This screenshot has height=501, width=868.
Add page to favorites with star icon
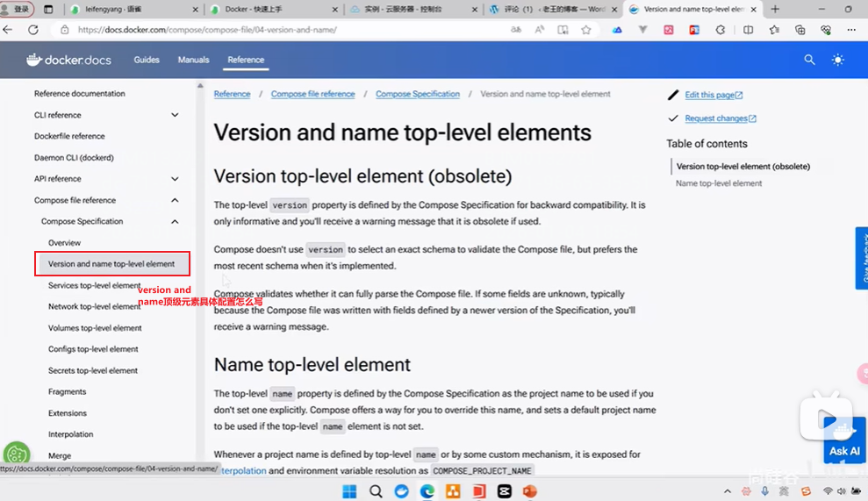click(x=585, y=30)
